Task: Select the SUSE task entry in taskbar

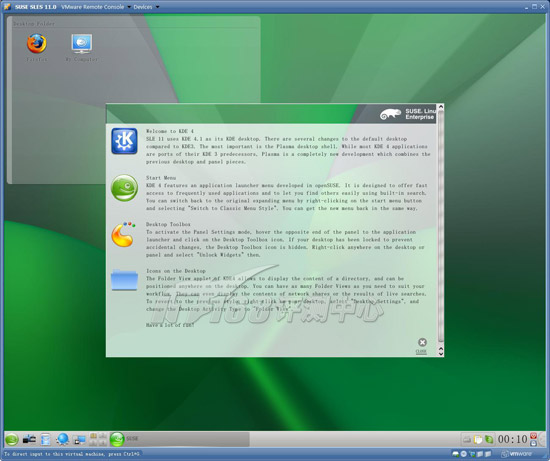Action: point(179,439)
